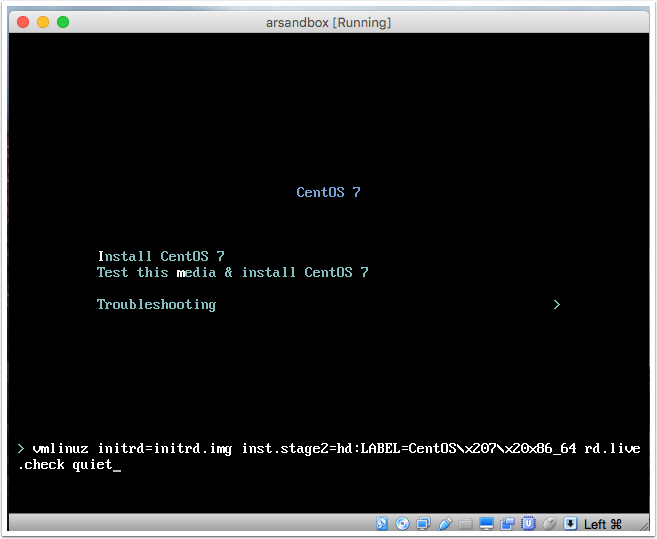
Task: Click the network adapter status icon
Action: [x=424, y=523]
